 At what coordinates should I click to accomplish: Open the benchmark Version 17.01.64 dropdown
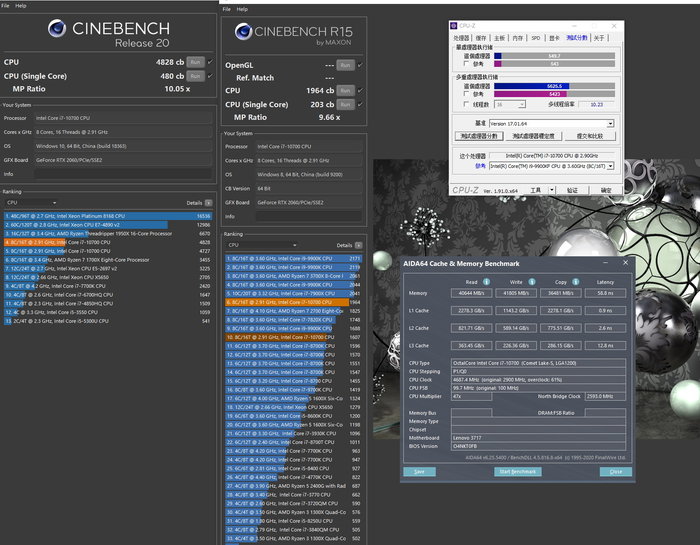pyautogui.click(x=551, y=124)
